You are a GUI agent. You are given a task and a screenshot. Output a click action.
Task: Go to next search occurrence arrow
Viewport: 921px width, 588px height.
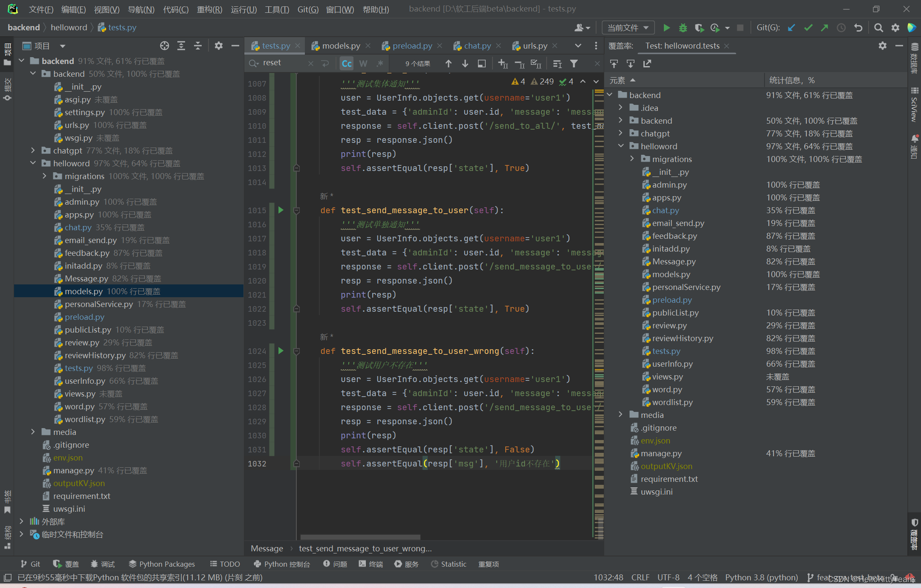pos(465,64)
